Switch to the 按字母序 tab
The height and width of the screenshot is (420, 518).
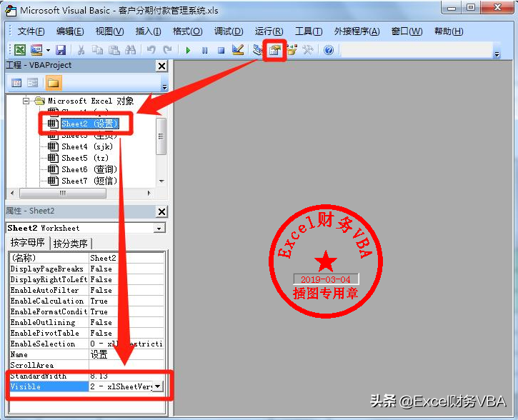[28, 243]
